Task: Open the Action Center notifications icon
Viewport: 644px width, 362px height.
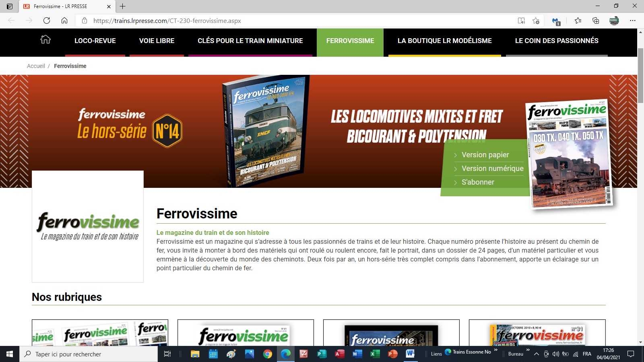Action: (631, 354)
